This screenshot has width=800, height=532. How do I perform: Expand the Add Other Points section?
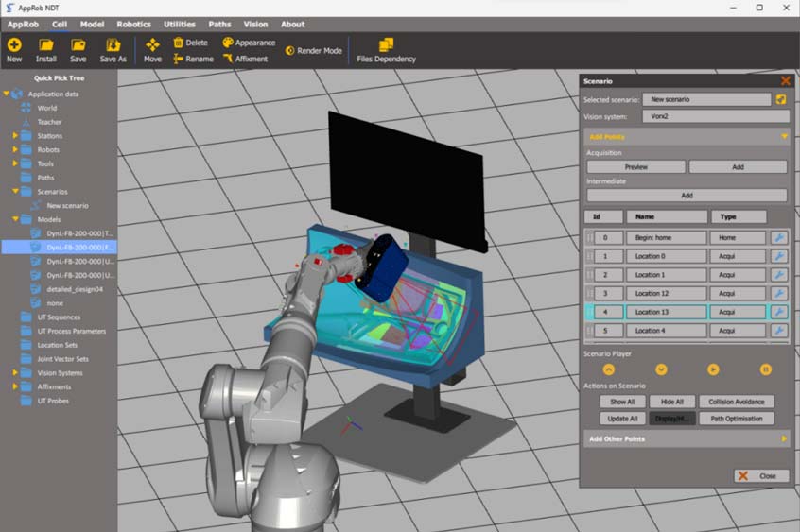coord(784,438)
